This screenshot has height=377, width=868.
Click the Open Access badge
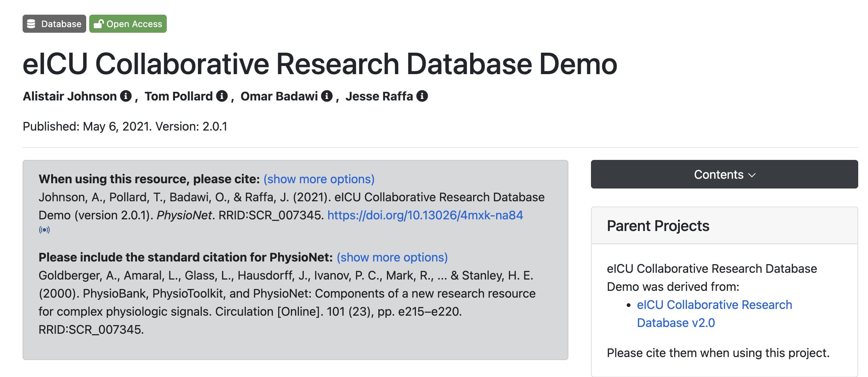pyautogui.click(x=128, y=24)
